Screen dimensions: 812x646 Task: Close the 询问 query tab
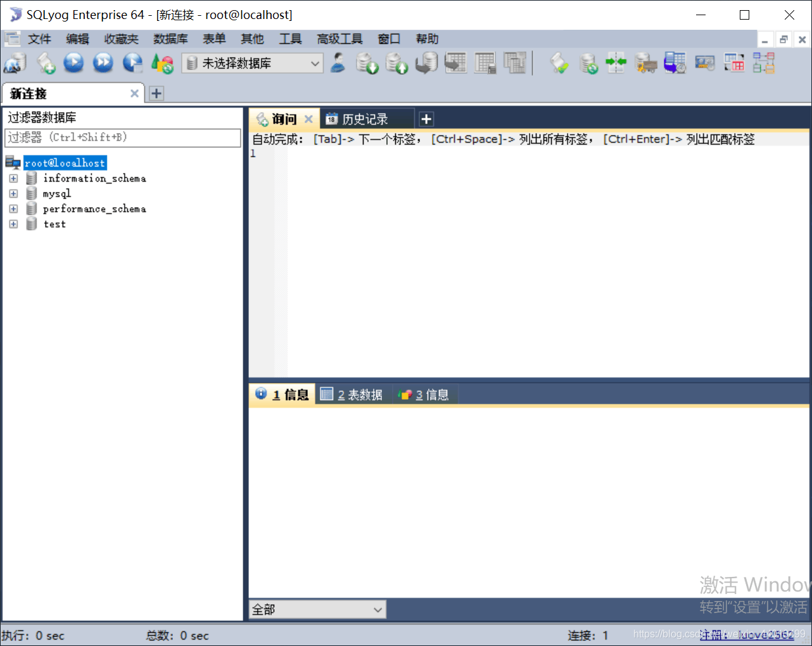tap(308, 119)
